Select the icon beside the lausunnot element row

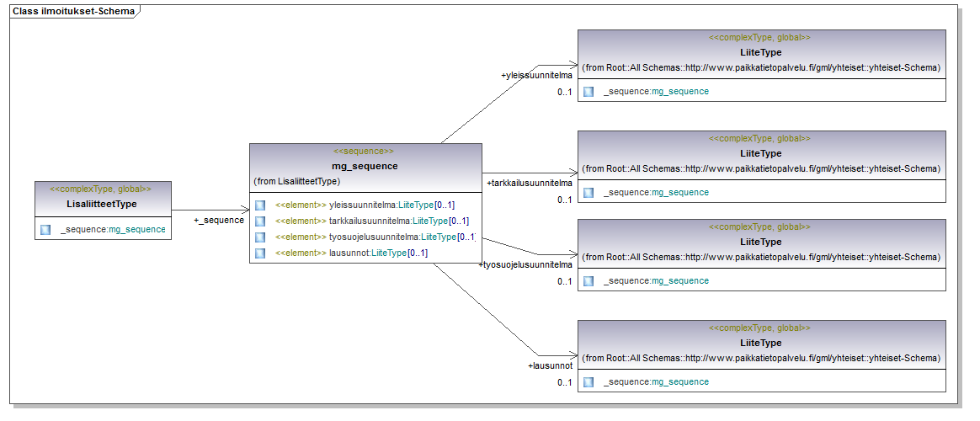pos(260,253)
